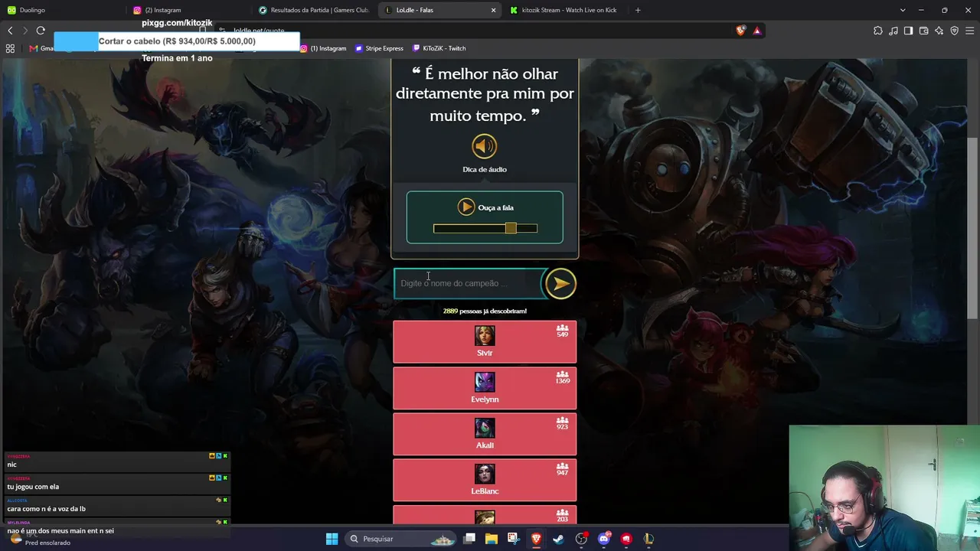Screen dimensions: 980x551
Task: Click the Brave browser taskbar icon
Action: coord(536,539)
